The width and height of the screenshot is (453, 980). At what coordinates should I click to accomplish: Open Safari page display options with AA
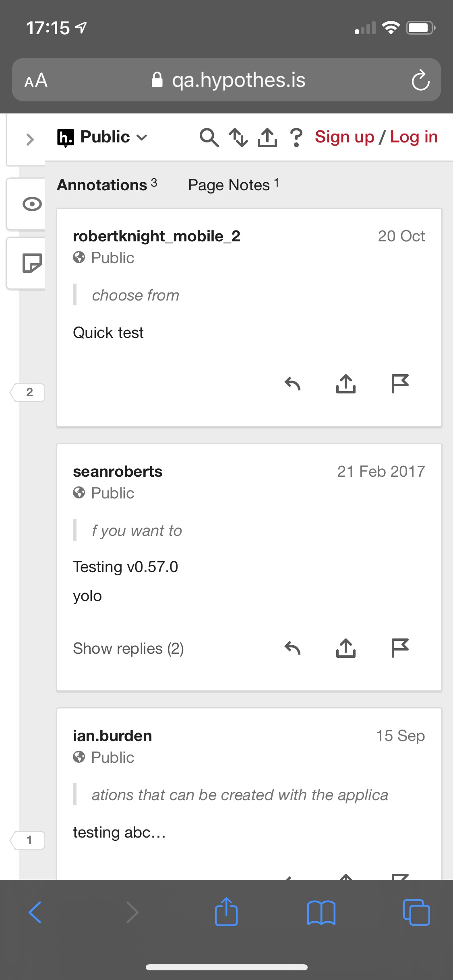point(35,80)
